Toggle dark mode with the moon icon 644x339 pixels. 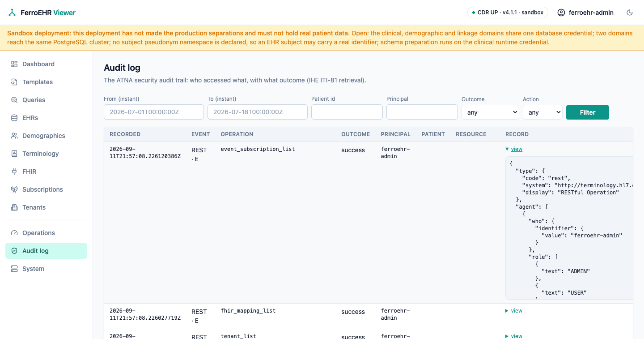click(630, 13)
